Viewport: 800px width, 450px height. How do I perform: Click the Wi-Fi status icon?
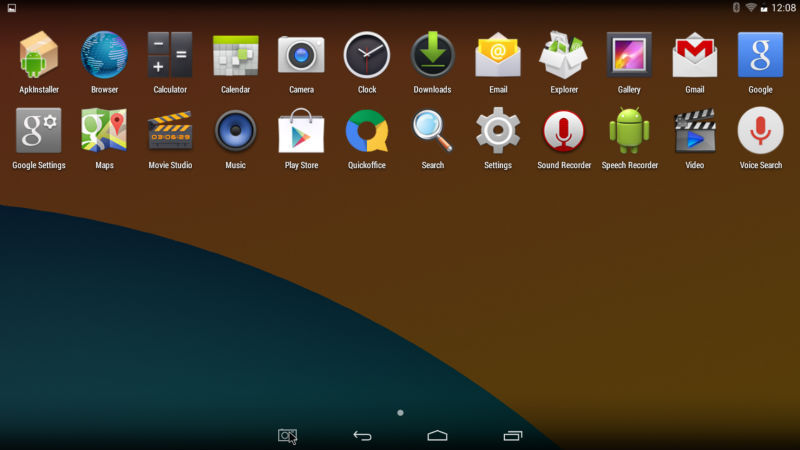pyautogui.click(x=751, y=7)
